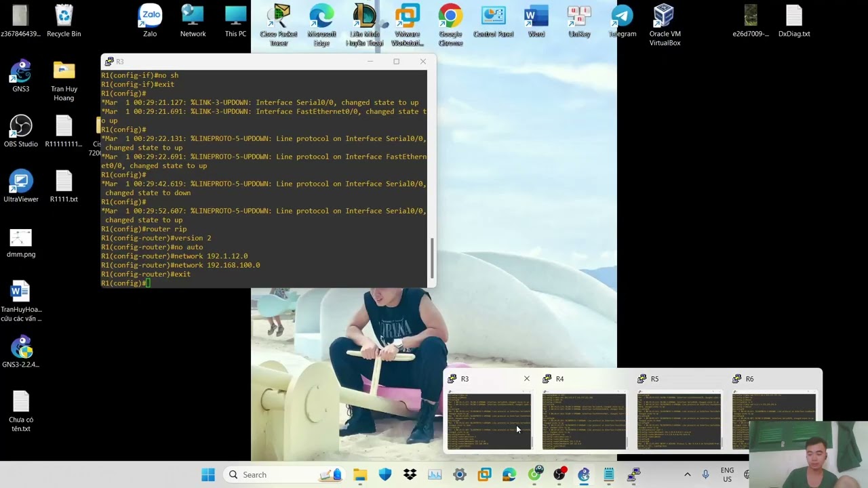Select the This PC desktop icon
Image resolution: width=868 pixels, height=488 pixels.
tap(235, 21)
